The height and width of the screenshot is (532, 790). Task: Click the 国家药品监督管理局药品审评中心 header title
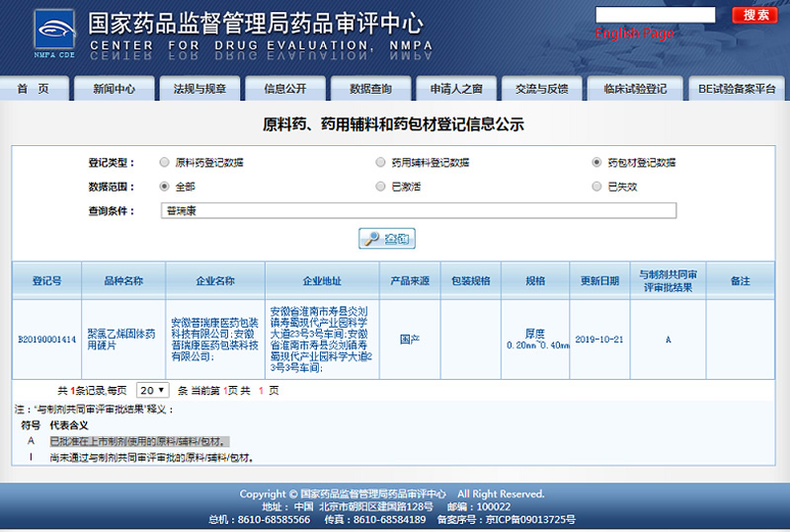[256, 23]
